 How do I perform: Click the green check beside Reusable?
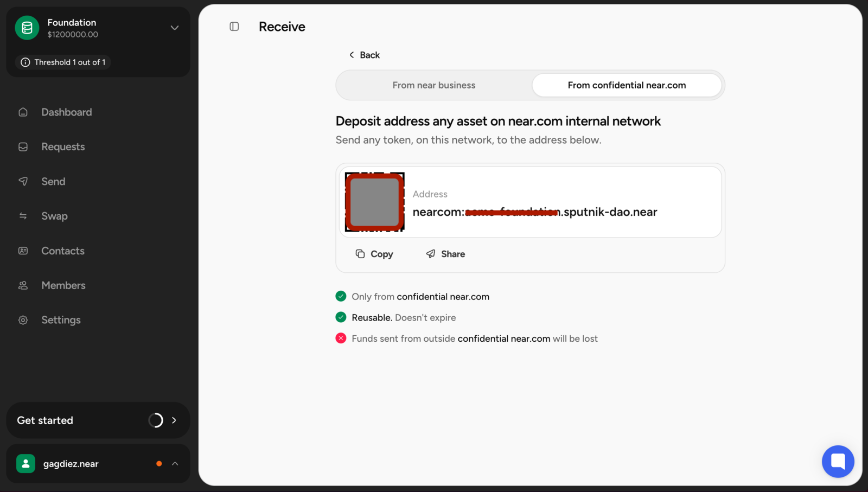click(x=341, y=317)
